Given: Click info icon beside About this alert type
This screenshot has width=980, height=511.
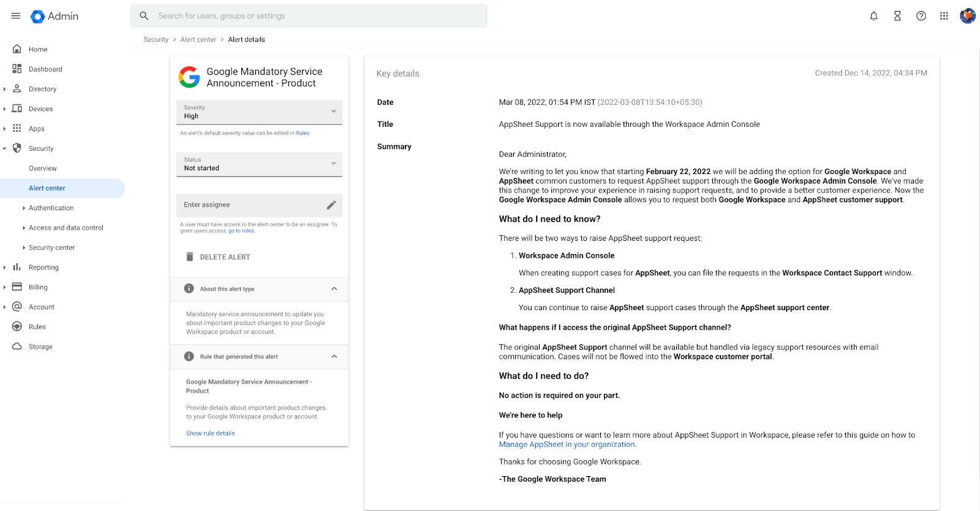Looking at the screenshot, I should click(x=189, y=289).
